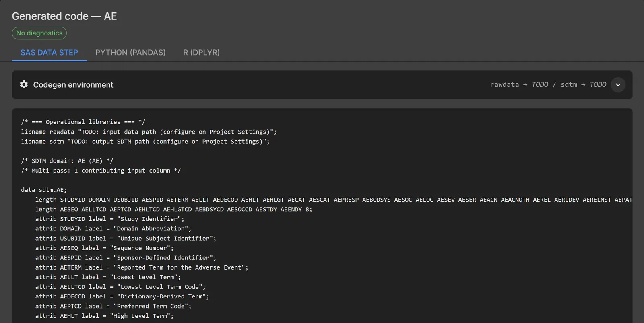Click the attrib AELLTCD label line

point(120,286)
